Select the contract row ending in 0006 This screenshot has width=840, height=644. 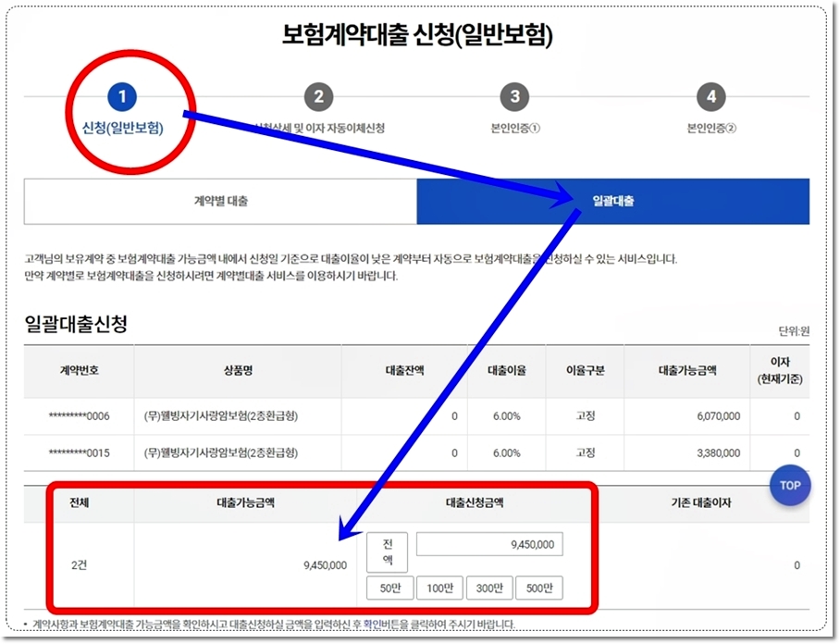(79, 416)
